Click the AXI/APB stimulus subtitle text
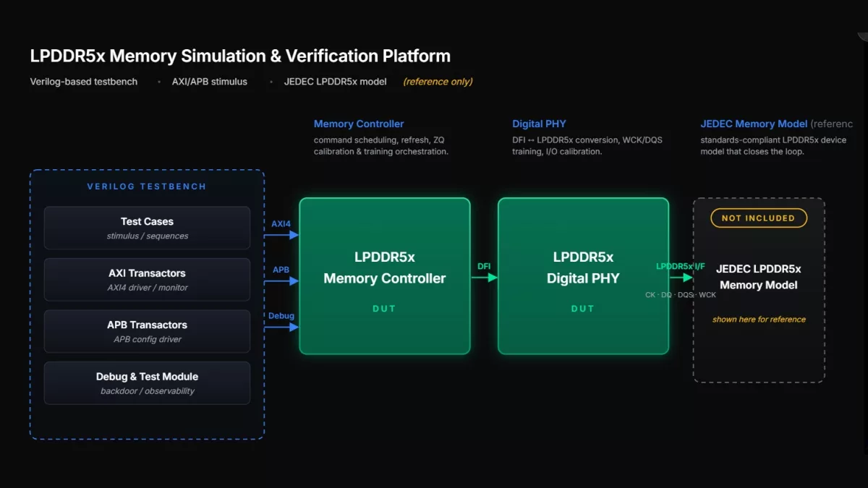 point(210,82)
